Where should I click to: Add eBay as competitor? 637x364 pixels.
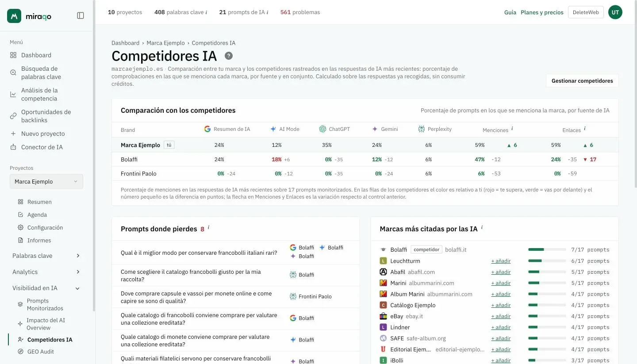click(501, 316)
